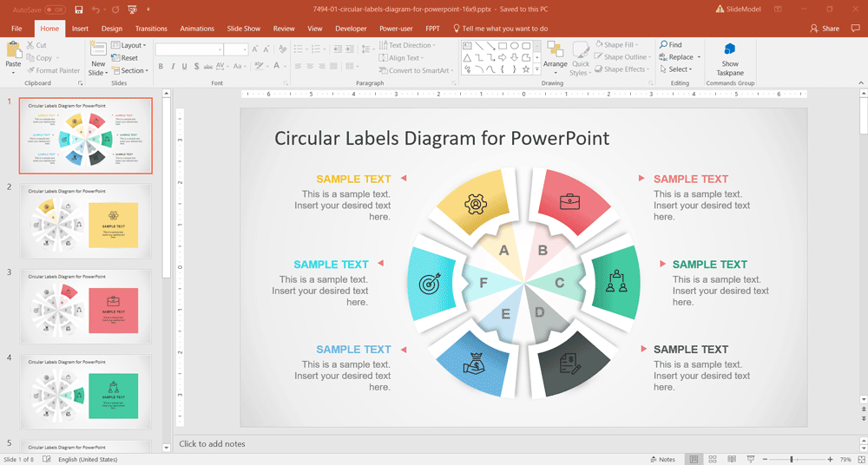Click the Redo arrow icon
The height and width of the screenshot is (465, 868).
[115, 10]
